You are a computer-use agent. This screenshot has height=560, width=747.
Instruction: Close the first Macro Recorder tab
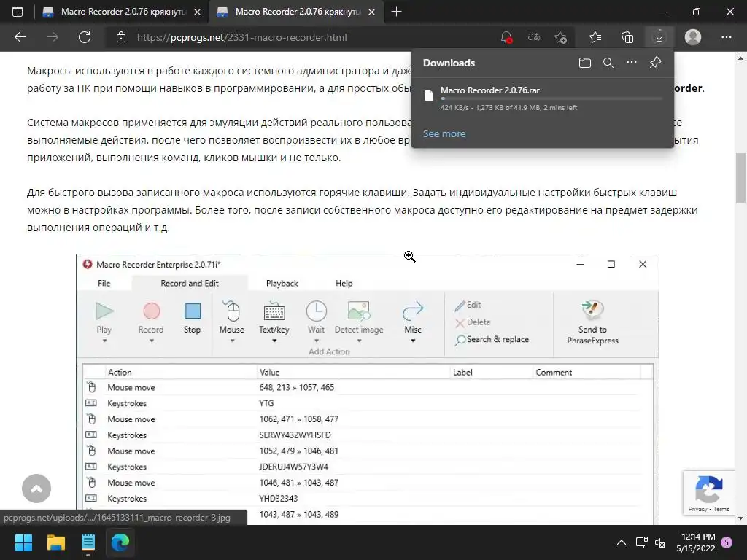pyautogui.click(x=197, y=12)
